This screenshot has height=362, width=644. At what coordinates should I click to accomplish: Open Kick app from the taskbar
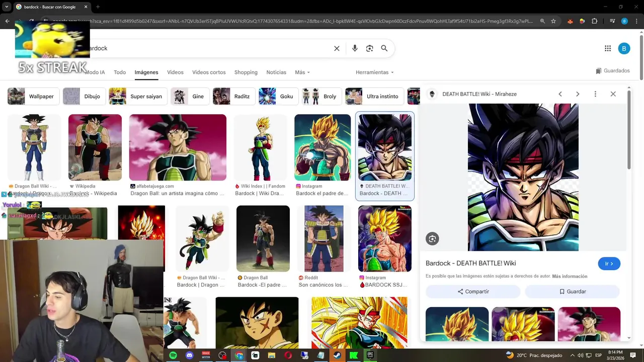tap(354, 355)
